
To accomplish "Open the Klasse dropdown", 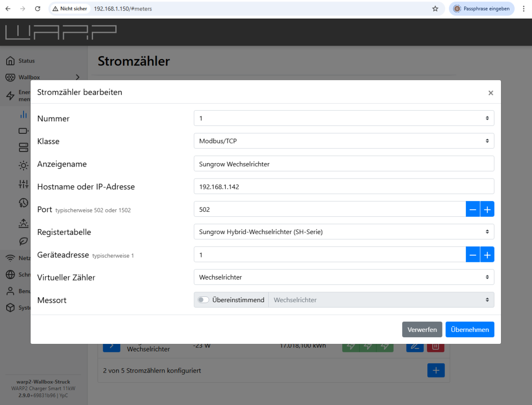I will [344, 141].
